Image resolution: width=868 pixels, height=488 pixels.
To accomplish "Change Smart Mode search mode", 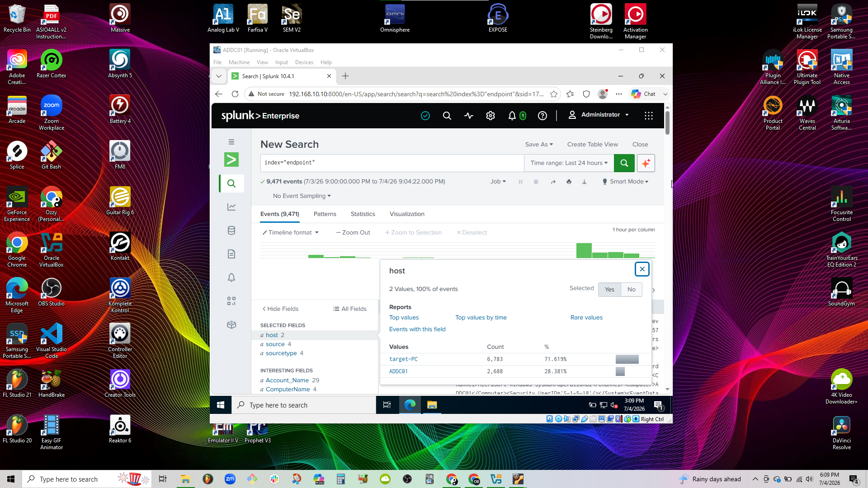I will [625, 182].
